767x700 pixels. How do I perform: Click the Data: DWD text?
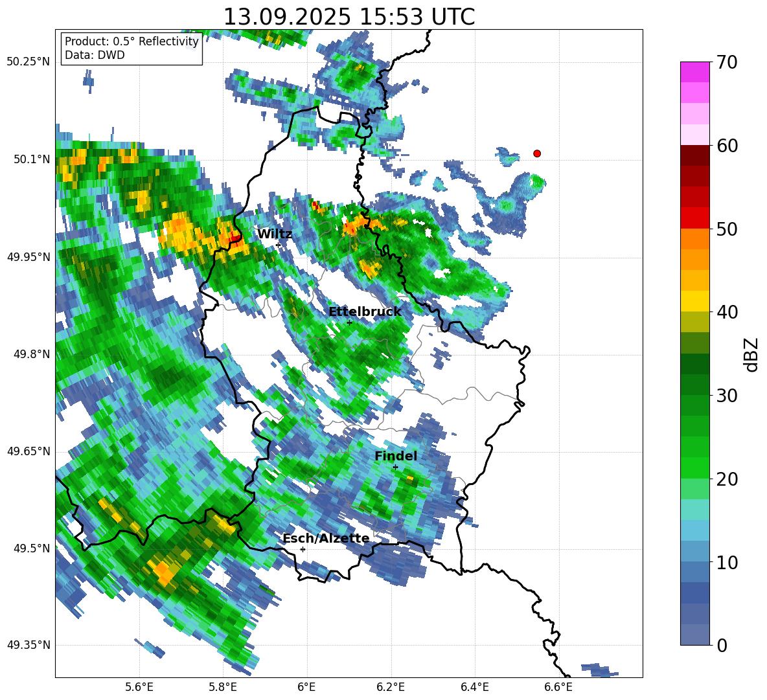click(x=95, y=55)
